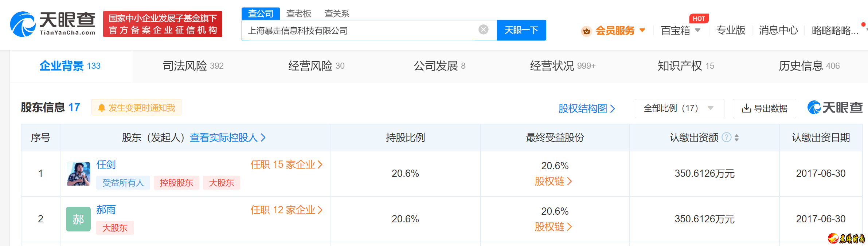Image resolution: width=868 pixels, height=246 pixels.
Task: Open the 公司发展 tab
Action: pos(439,66)
